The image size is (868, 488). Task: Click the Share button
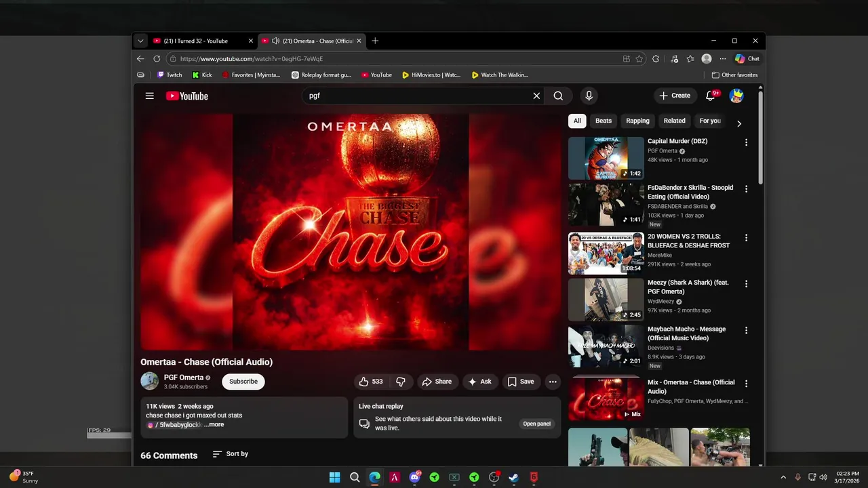pyautogui.click(x=437, y=382)
